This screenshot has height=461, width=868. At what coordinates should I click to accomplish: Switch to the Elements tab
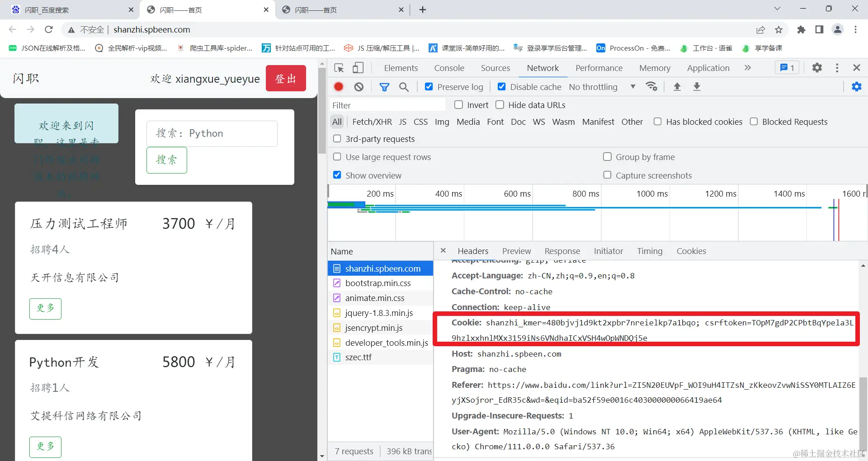tap(401, 68)
